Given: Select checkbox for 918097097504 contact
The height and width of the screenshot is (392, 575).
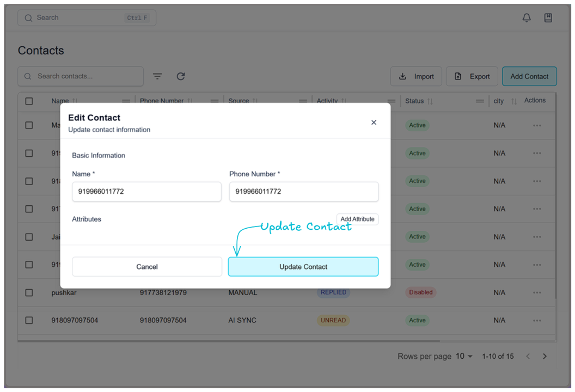Looking at the screenshot, I should click(29, 321).
